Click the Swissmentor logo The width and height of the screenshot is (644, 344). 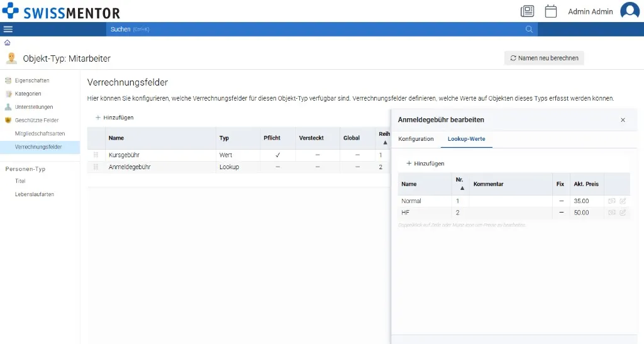[x=61, y=11]
